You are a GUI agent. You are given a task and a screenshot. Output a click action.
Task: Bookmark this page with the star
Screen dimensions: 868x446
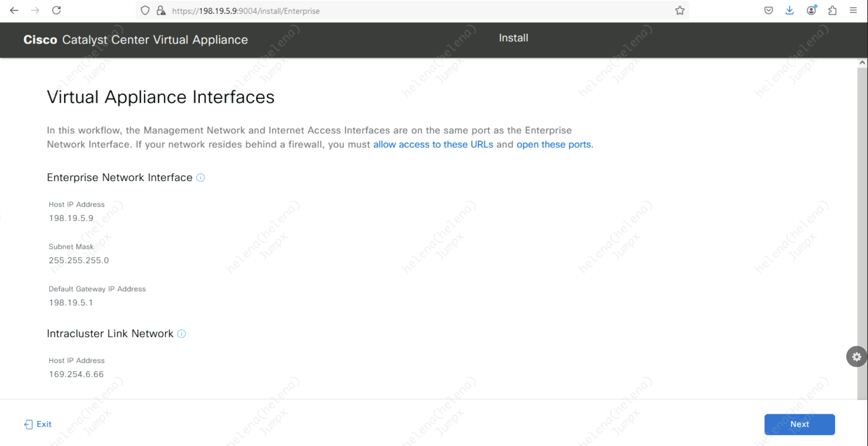click(680, 11)
